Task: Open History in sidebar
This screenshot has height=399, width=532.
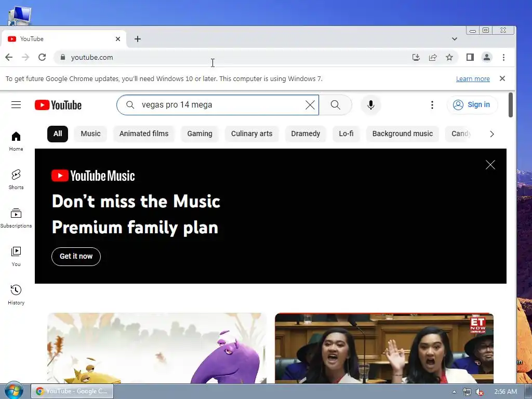Action: 16,295
